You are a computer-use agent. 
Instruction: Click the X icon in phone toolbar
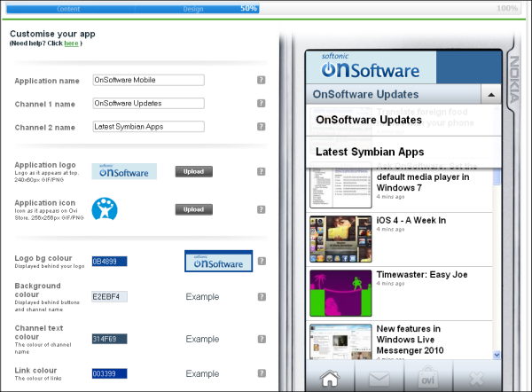pyautogui.click(x=476, y=379)
